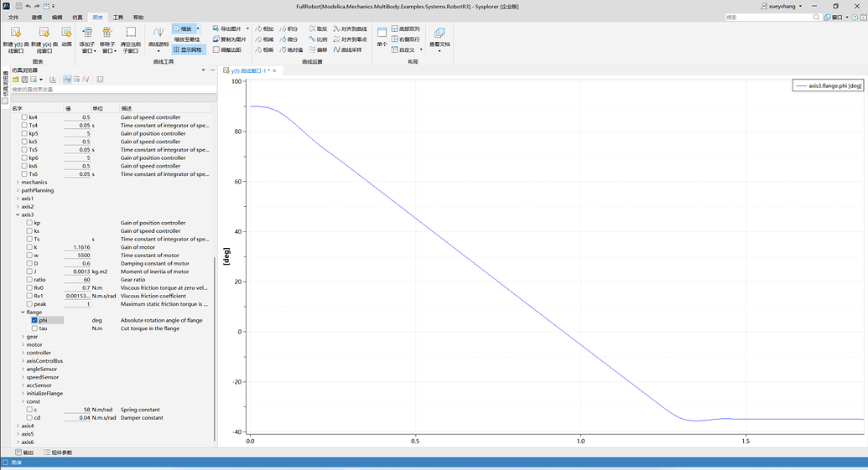868x470 pixels.
Task: Click 缩放至最佳 zoom to fit
Action: [x=186, y=39]
